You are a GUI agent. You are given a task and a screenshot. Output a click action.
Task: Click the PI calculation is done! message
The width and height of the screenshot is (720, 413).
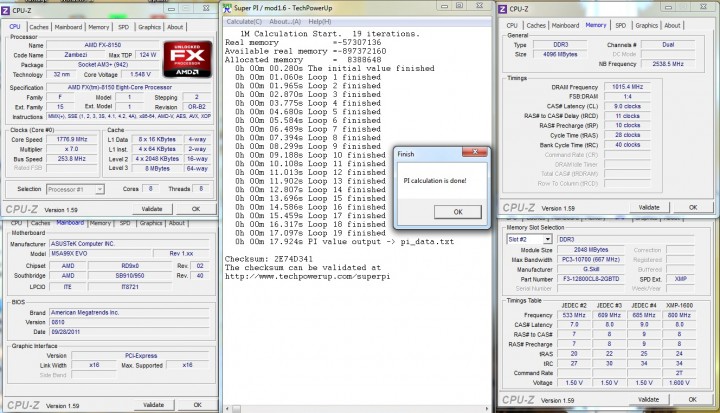tap(435, 181)
